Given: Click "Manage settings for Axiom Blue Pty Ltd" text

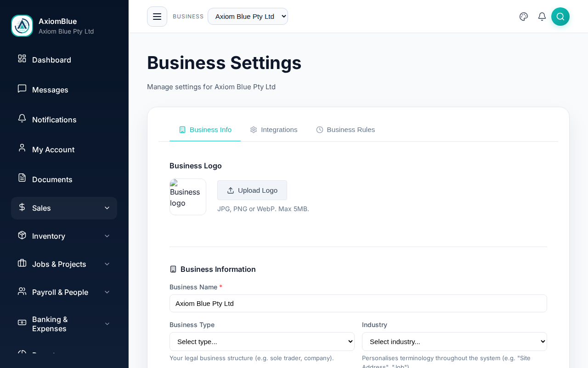Looking at the screenshot, I should (211, 87).
